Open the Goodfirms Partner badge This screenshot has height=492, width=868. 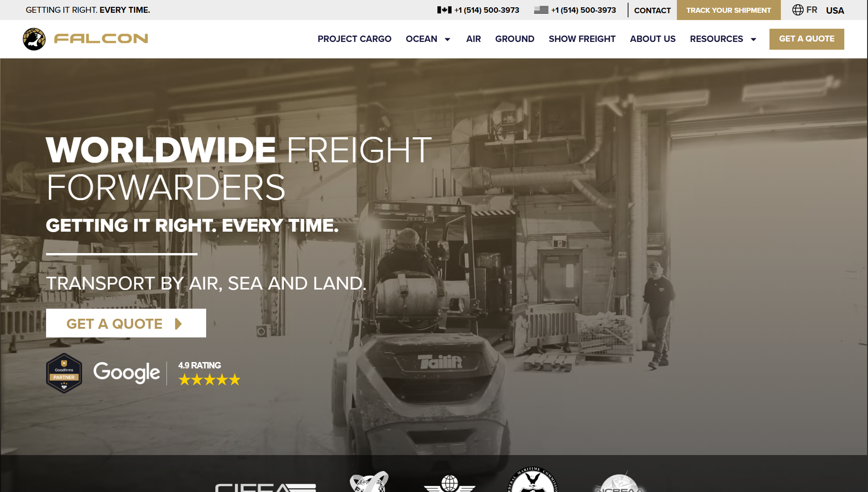click(x=64, y=373)
